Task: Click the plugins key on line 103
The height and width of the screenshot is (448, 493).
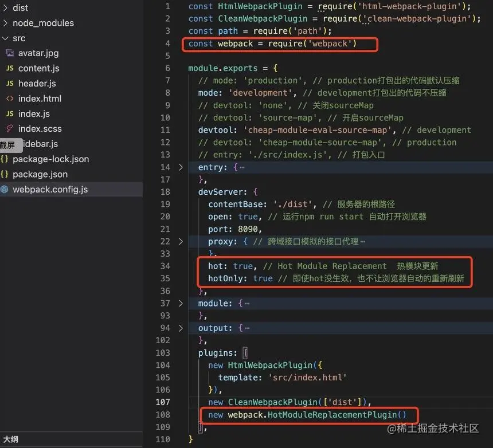Action: (x=215, y=353)
